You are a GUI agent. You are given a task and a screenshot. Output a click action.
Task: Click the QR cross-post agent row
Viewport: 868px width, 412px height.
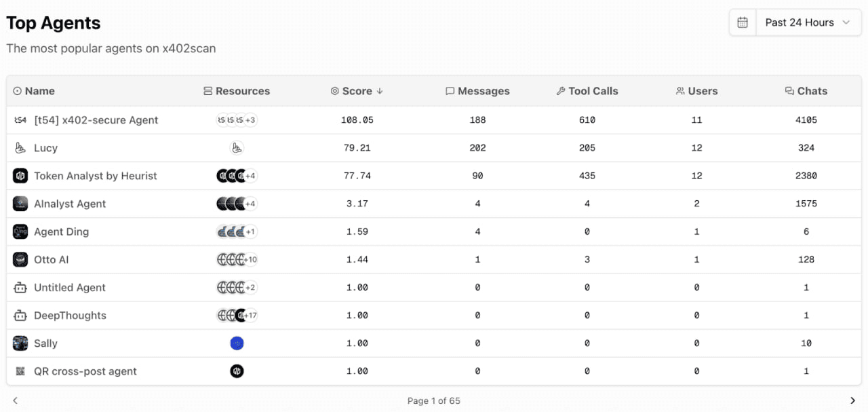click(85, 371)
